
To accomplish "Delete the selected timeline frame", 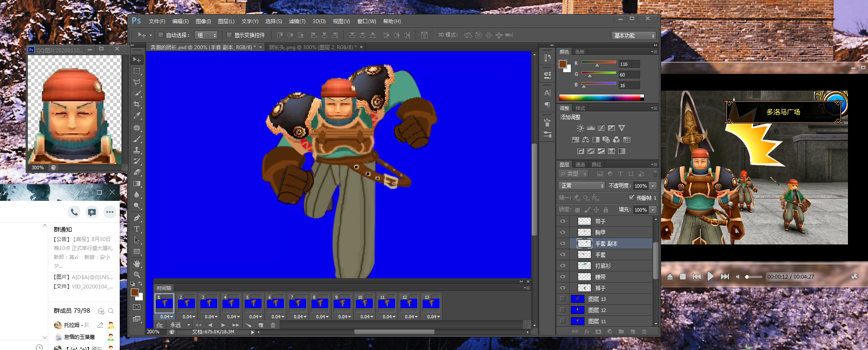I will [273, 325].
